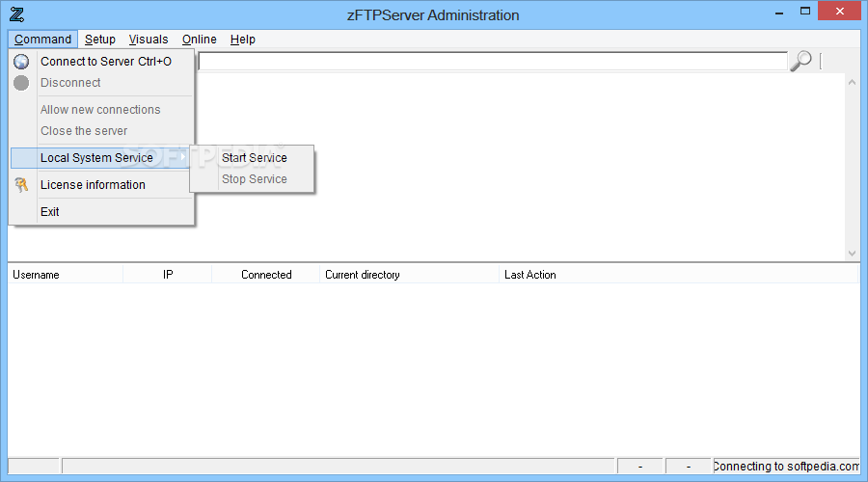Image resolution: width=868 pixels, height=482 pixels.
Task: Open License information from the menu
Action: pyautogui.click(x=102, y=185)
